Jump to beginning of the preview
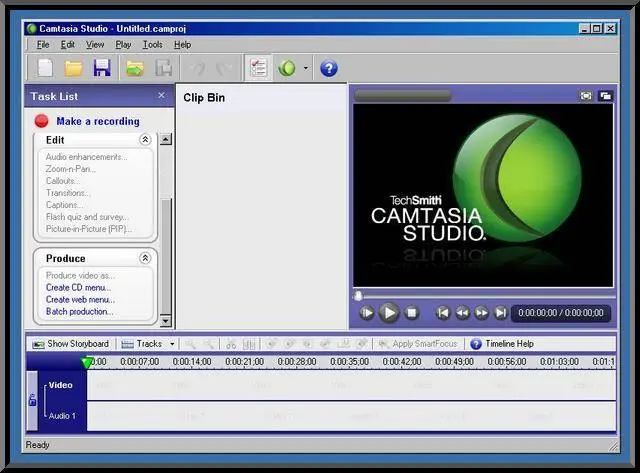 443,313
